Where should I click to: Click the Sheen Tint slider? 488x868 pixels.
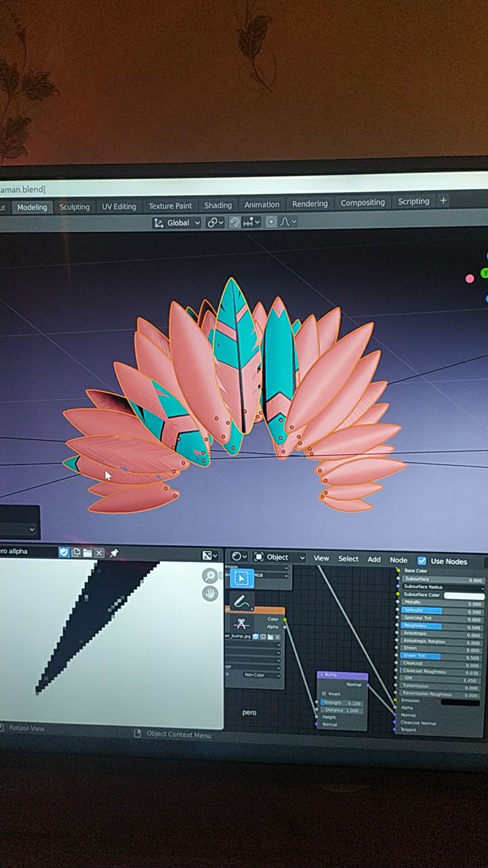tap(442, 658)
